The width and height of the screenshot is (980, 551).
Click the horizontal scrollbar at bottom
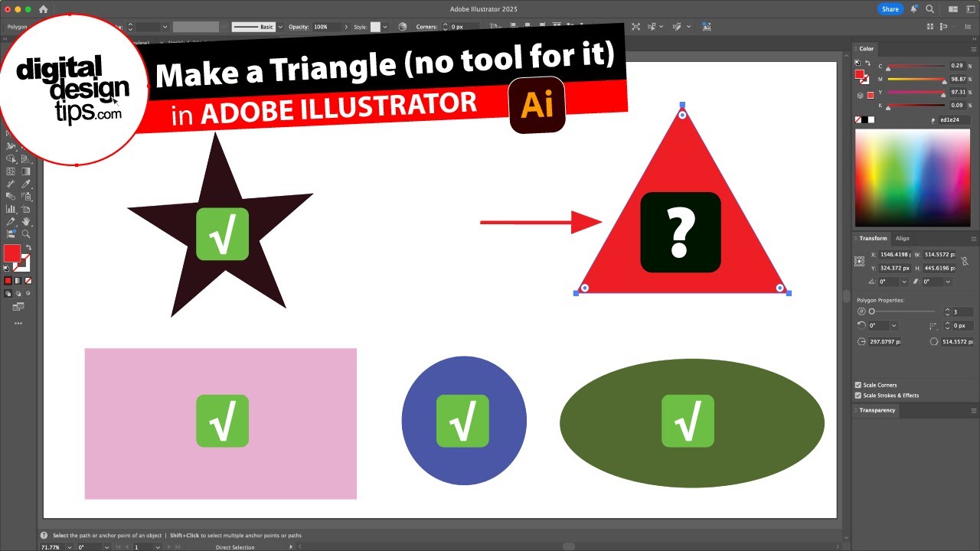click(x=568, y=546)
